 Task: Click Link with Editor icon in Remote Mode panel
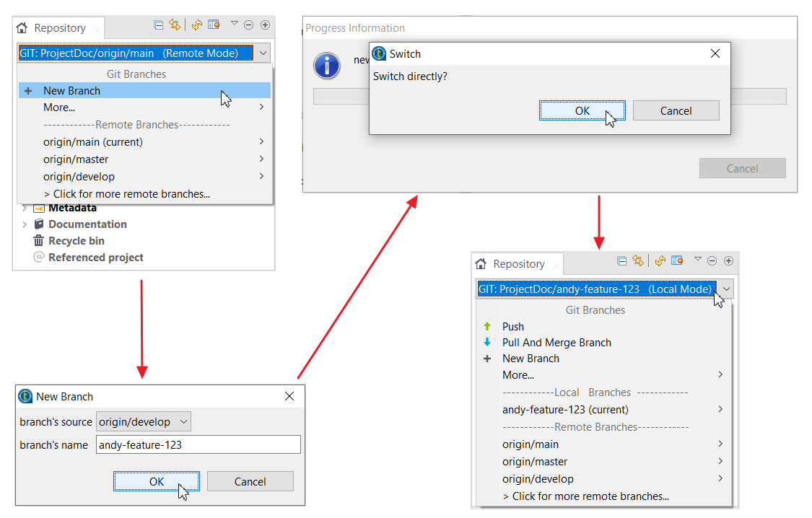click(x=174, y=25)
